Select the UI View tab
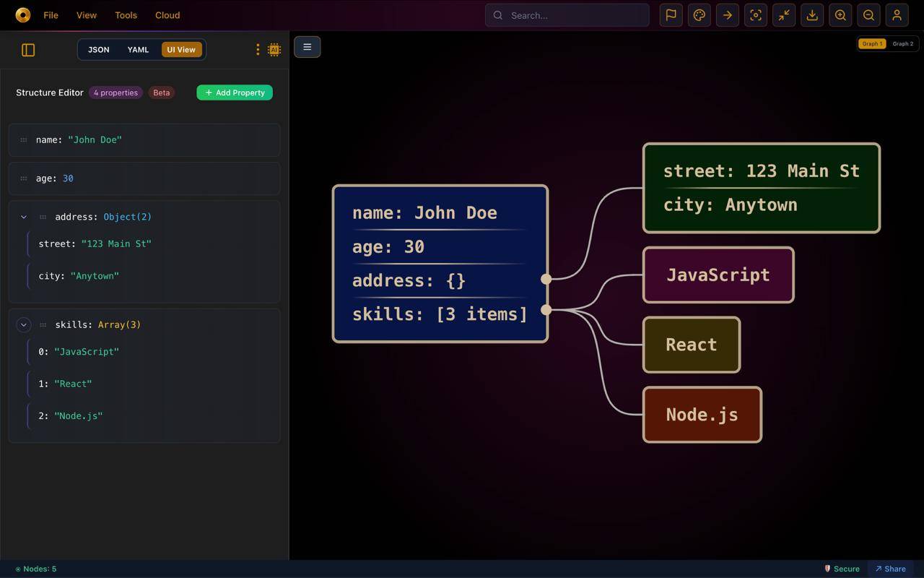Image resolution: width=924 pixels, height=578 pixels. tap(181, 50)
